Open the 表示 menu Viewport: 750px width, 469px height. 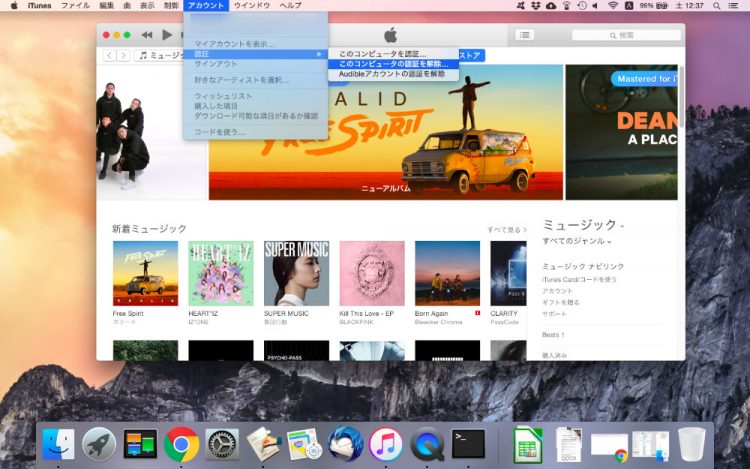tap(147, 6)
